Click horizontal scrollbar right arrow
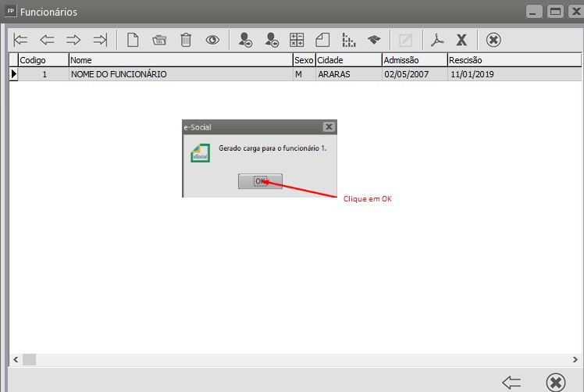 (x=575, y=359)
